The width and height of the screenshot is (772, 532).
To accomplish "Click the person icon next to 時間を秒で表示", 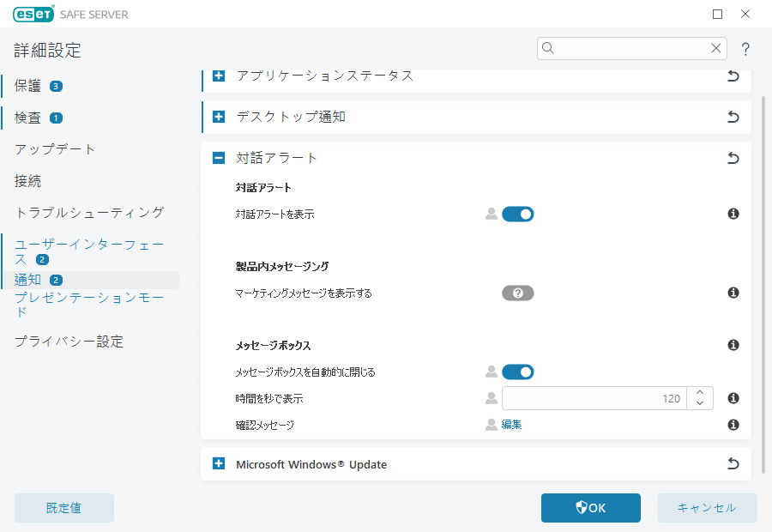I will click(x=490, y=398).
